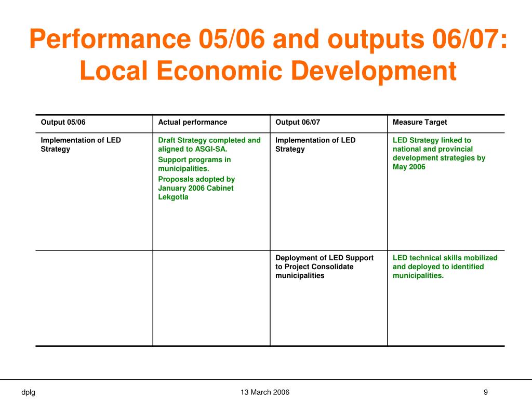
Task: Click the 'Output 06/07' column header
Action: 298,122
